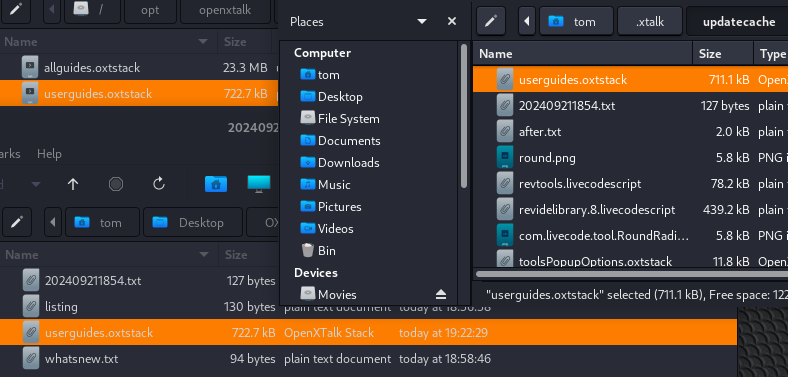Sort by Size in updatecache window
788x377 pixels.
723,54
